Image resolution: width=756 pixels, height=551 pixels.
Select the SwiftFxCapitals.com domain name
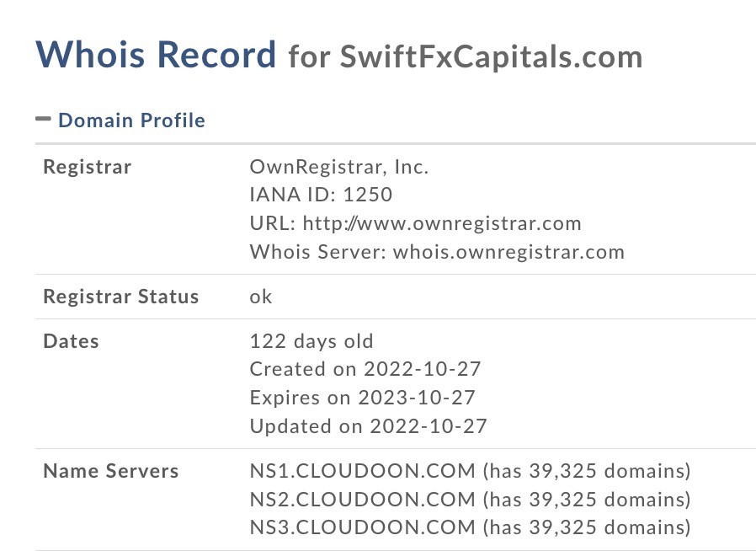coord(491,57)
